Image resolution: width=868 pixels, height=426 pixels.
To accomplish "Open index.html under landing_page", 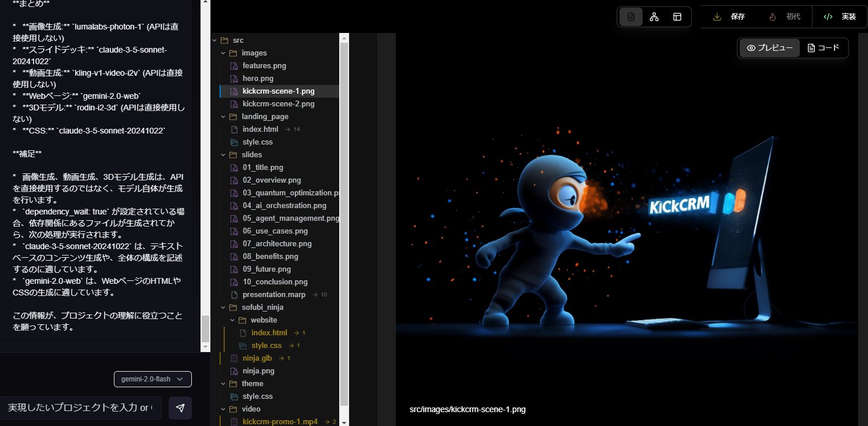I will pos(260,129).
